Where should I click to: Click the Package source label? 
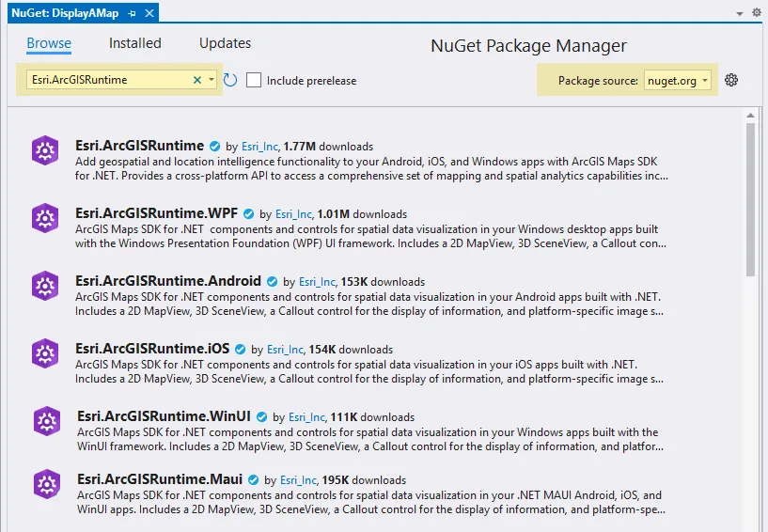(598, 80)
